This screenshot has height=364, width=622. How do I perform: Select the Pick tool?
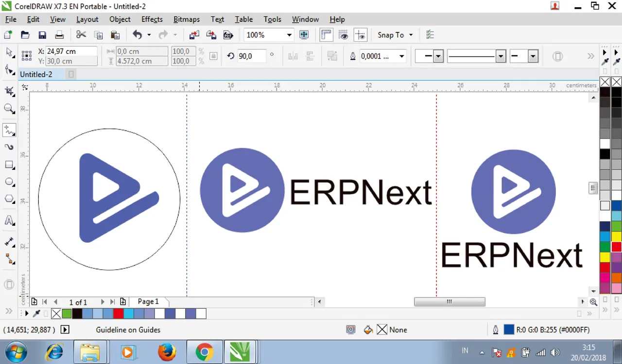coord(9,52)
